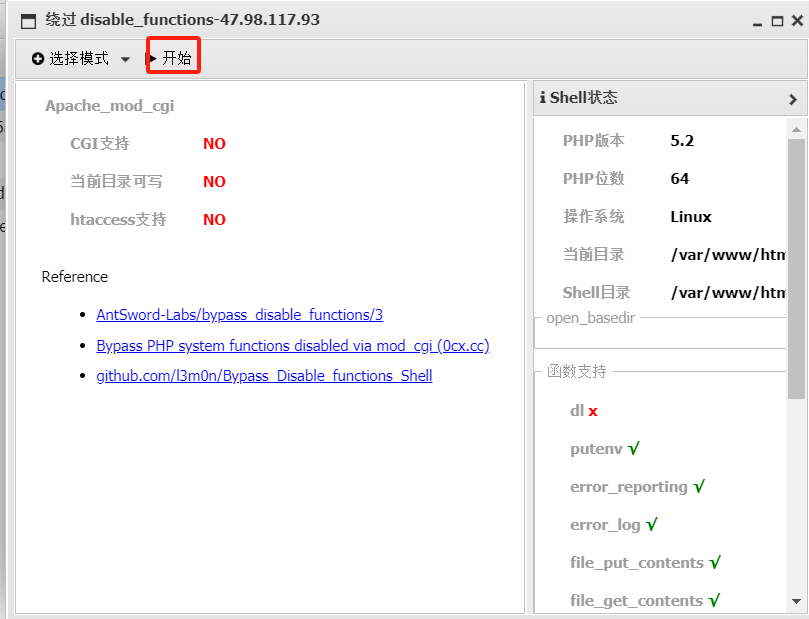The width and height of the screenshot is (809, 619).
Task: Click the PHP版本 value 5.2
Action: tap(682, 141)
